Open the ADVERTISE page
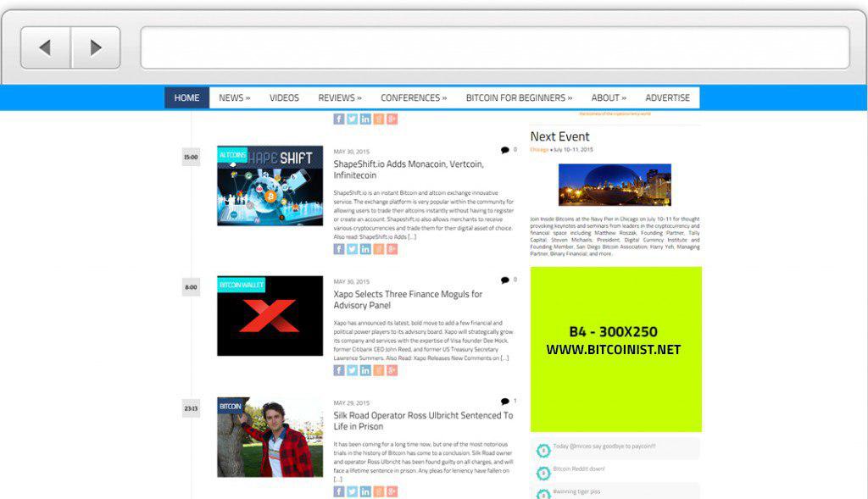Screen dimensions: 868x499 (x=667, y=97)
